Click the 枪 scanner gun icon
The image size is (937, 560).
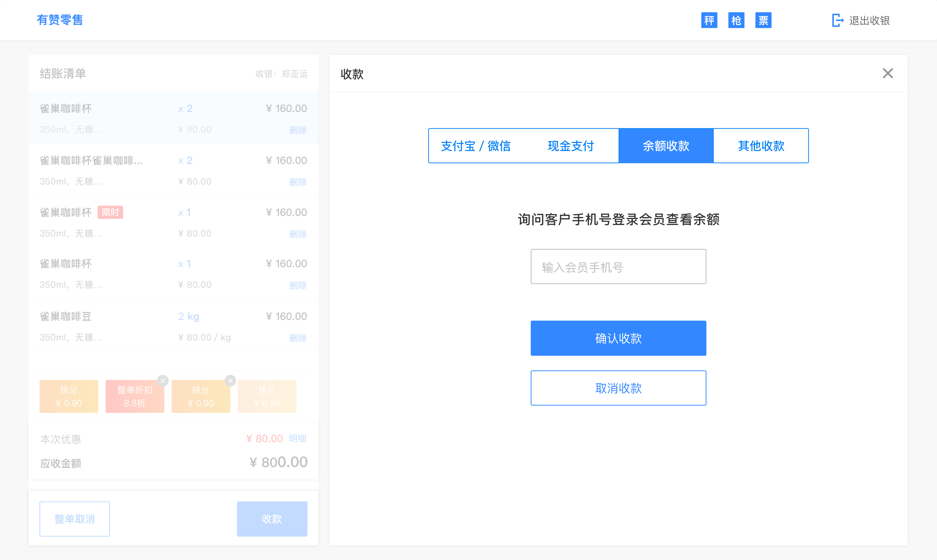coord(736,20)
